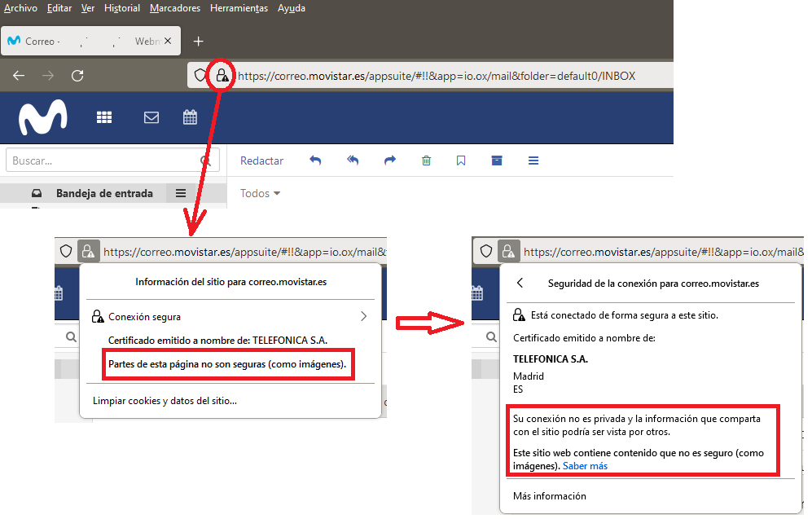The width and height of the screenshot is (812, 519).
Task: Click the "Saber más" link
Action: click(x=585, y=465)
